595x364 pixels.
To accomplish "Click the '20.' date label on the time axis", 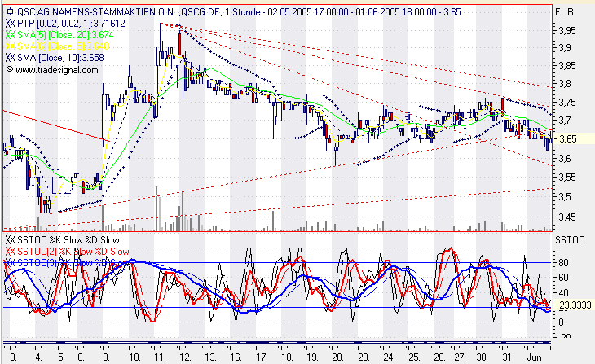I will pos(337,357).
